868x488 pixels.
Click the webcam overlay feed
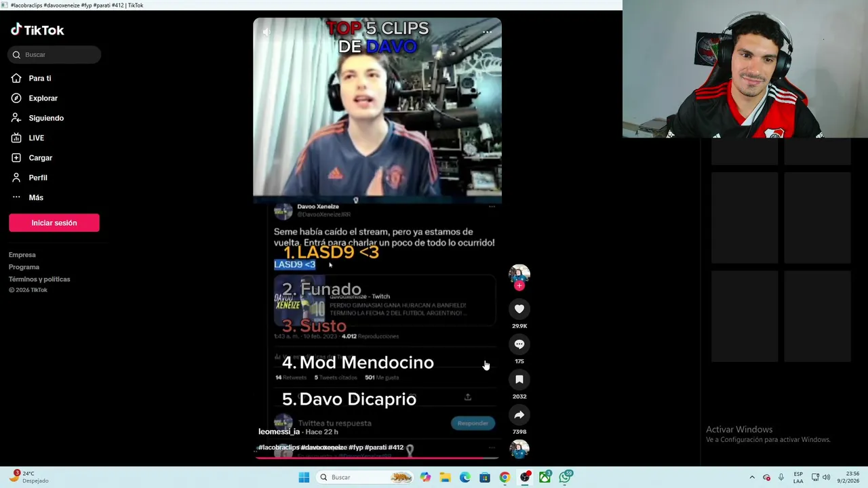pos(745,69)
